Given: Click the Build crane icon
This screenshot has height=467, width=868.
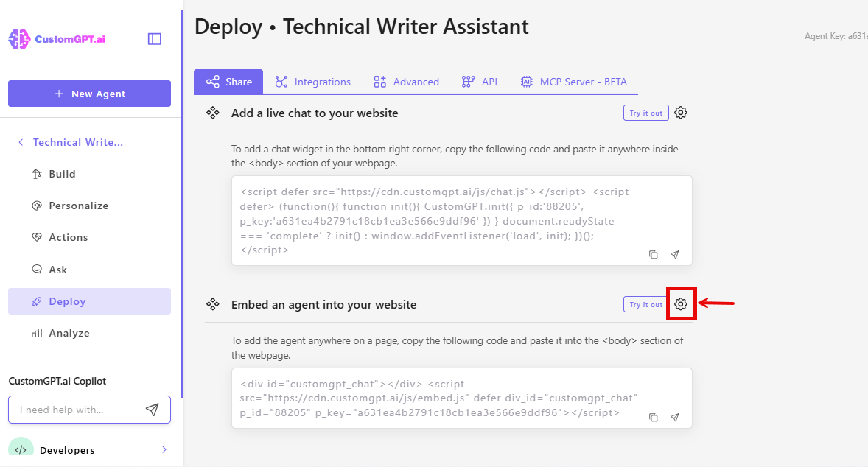Looking at the screenshot, I should pos(37,174).
